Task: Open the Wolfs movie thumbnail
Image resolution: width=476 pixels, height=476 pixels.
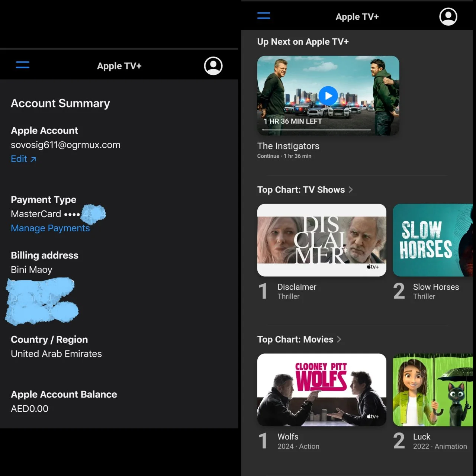Action: click(322, 390)
